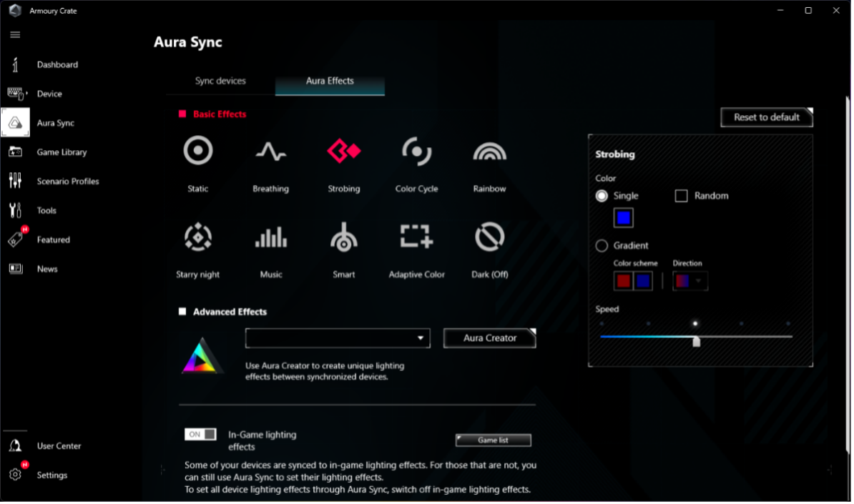The image size is (854, 504).
Task: Click the blue Single color swatch
Action: pos(623,218)
